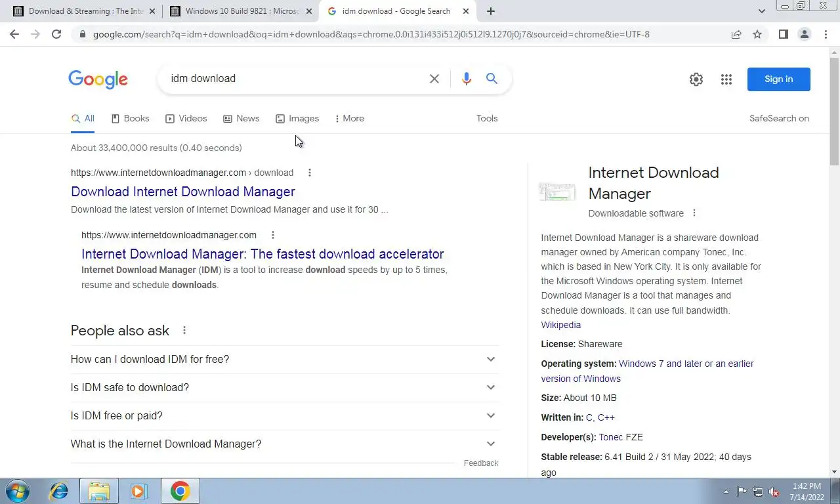Image resolution: width=840 pixels, height=504 pixels.
Task: Click the Feedback link
Action: [x=481, y=463]
